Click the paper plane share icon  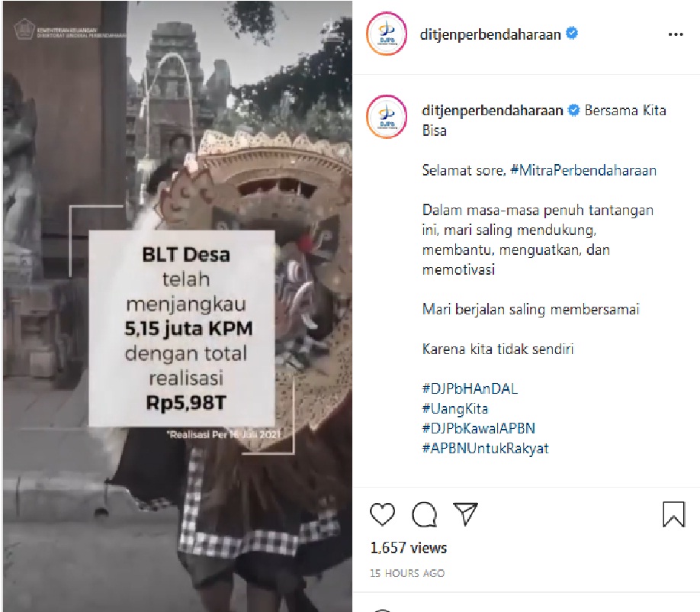click(466, 514)
